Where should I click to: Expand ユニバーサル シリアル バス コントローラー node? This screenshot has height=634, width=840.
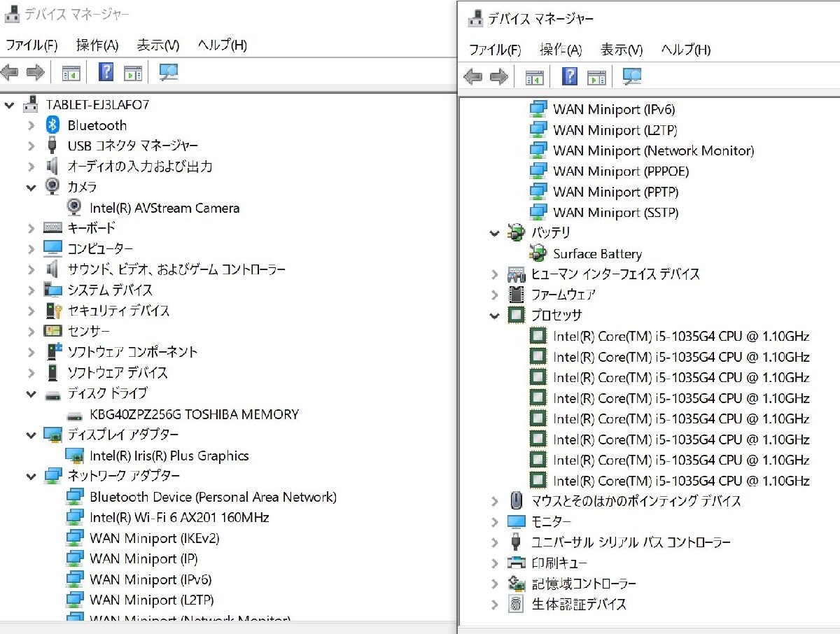click(495, 542)
